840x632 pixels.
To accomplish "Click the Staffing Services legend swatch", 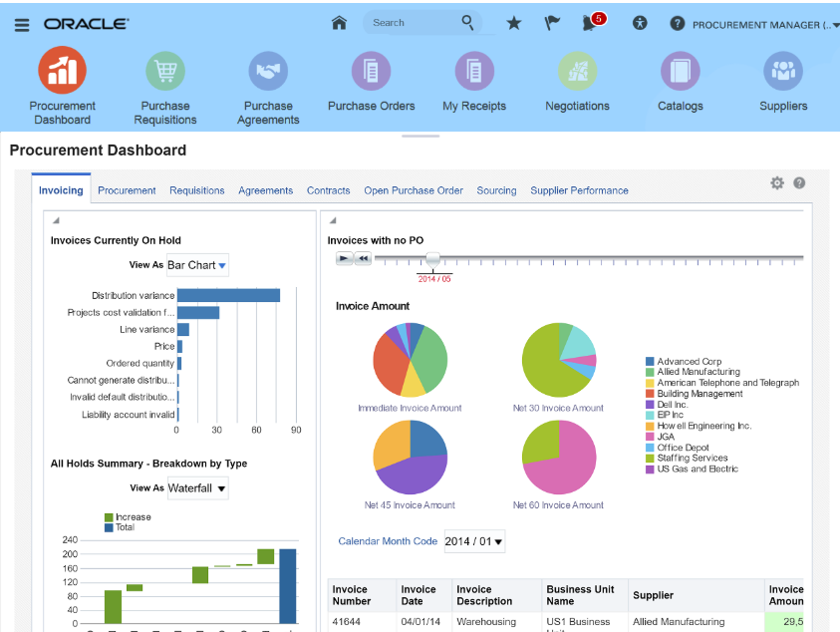I will 650,459.
